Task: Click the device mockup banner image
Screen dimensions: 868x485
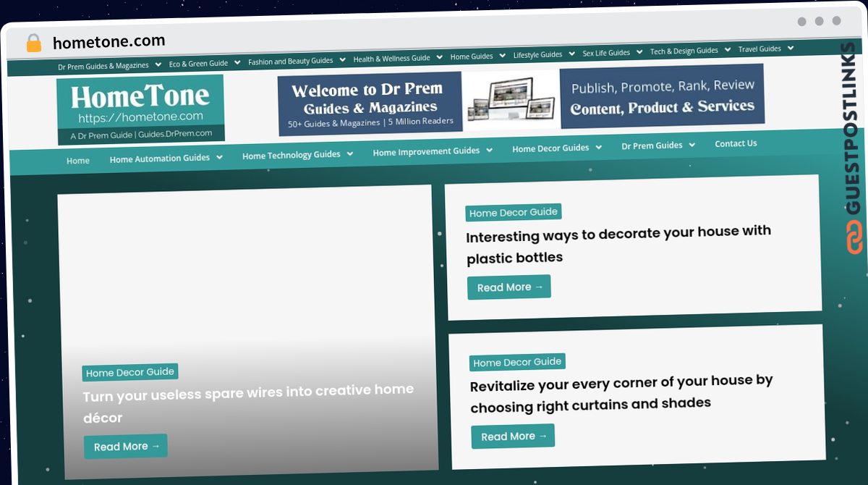Action: pos(511,99)
